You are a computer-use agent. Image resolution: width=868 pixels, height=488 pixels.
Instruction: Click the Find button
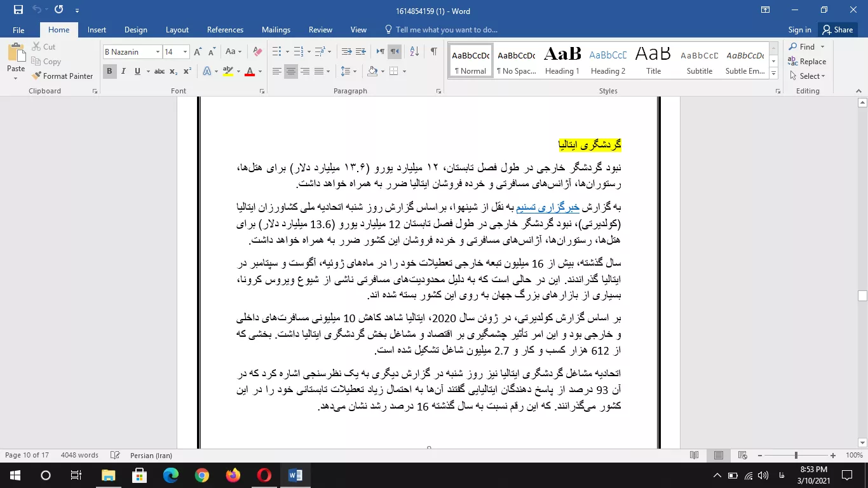point(802,47)
